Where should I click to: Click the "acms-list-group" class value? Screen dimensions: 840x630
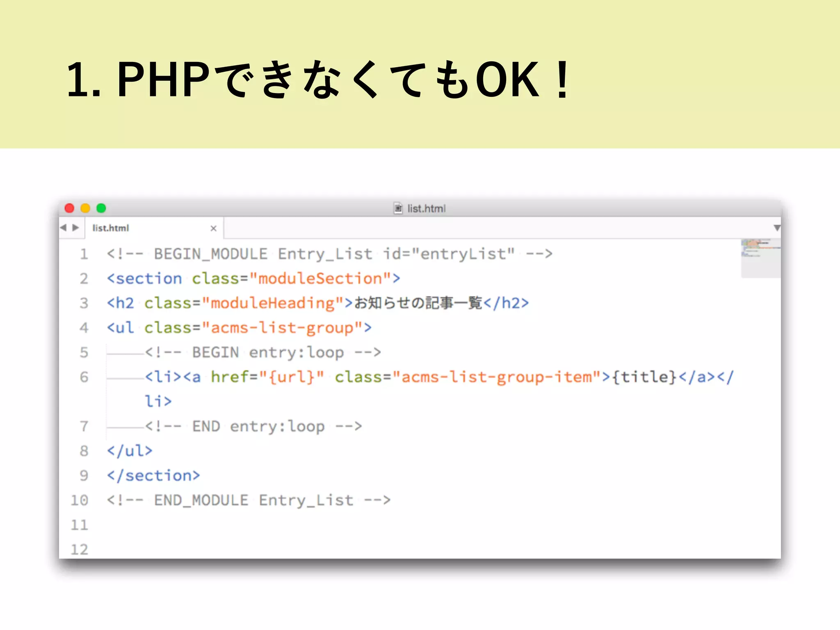click(282, 328)
